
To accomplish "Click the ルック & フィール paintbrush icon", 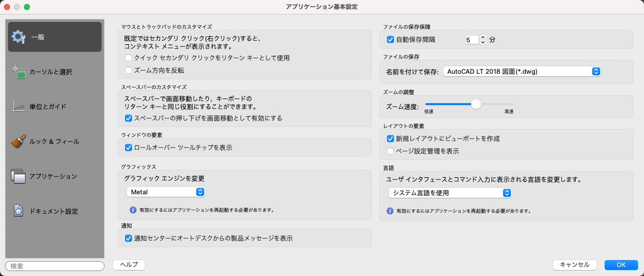I will (18, 141).
